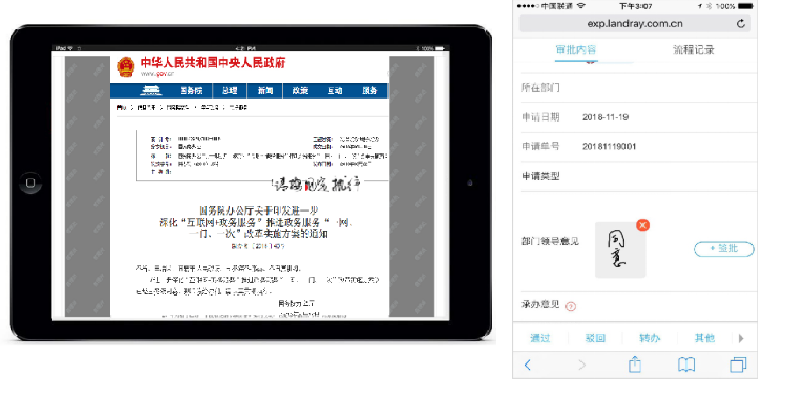Tap the 部门领导意见 label
This screenshot has height=394, width=800.
pos(550,241)
